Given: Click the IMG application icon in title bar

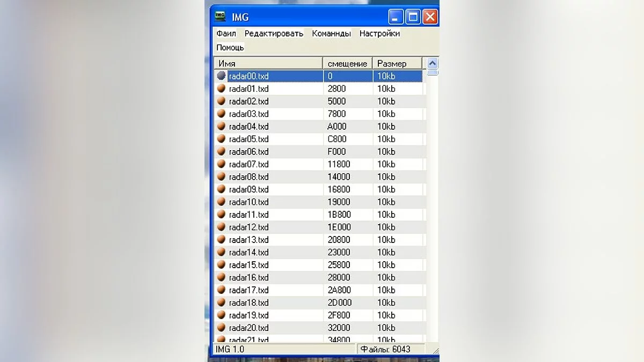Looking at the screenshot, I should click(x=220, y=17).
